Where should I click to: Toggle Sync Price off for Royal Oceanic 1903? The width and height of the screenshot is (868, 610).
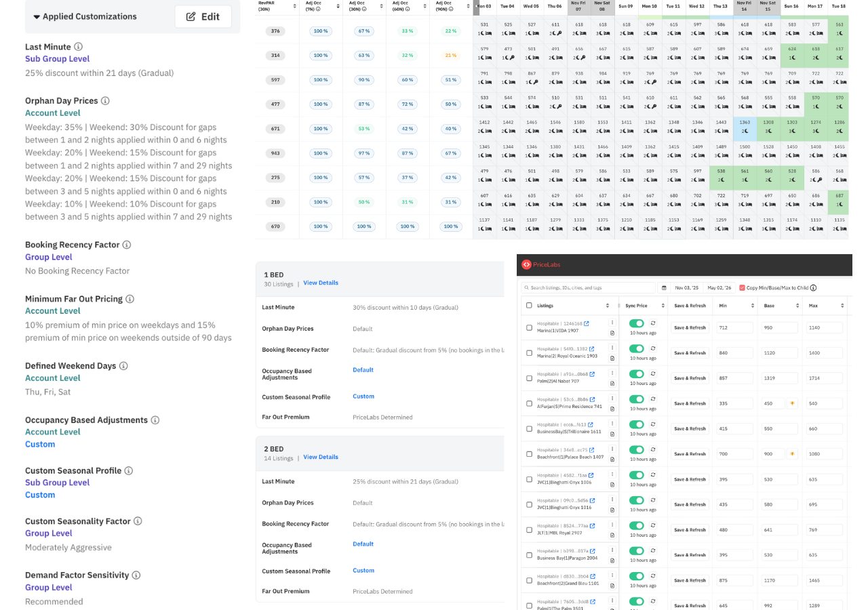point(636,348)
